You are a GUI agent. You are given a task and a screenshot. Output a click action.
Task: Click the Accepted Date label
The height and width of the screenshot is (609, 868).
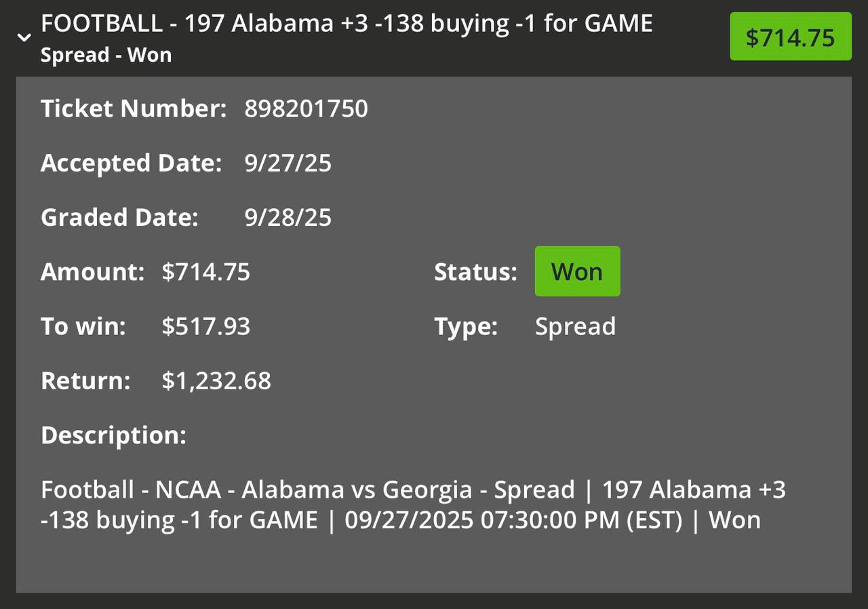(131, 163)
